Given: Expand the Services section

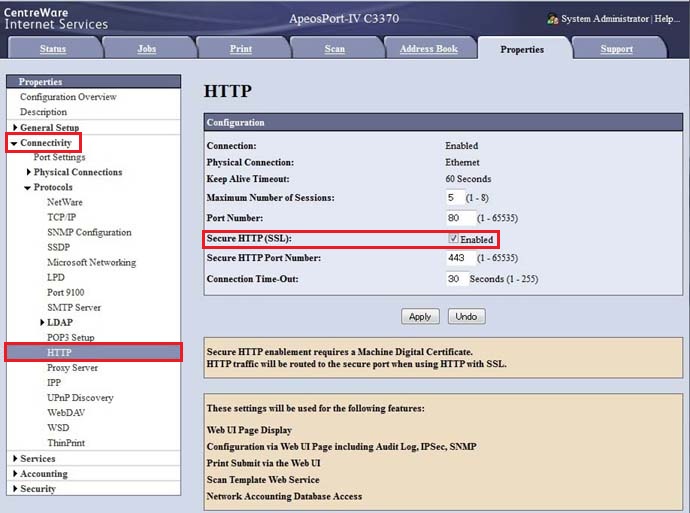Looking at the screenshot, I should pyautogui.click(x=16, y=459).
